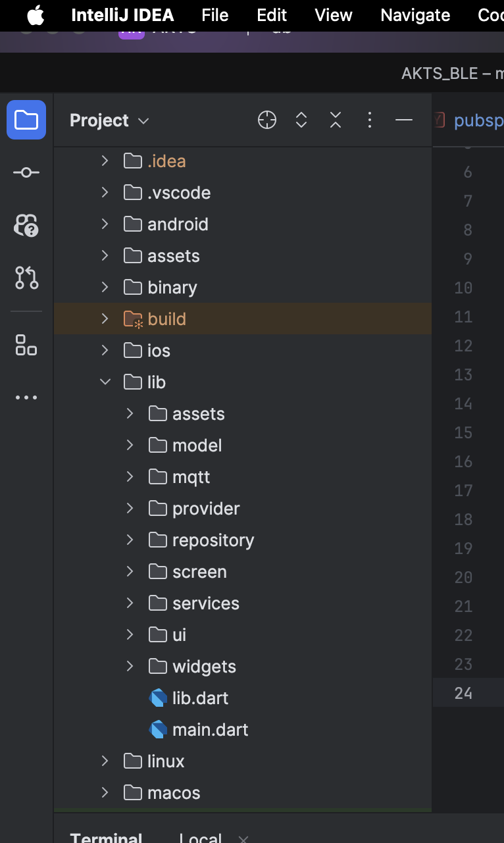Screen dimensions: 504x843
Task: Select lib.dart file in tree
Action: (200, 698)
